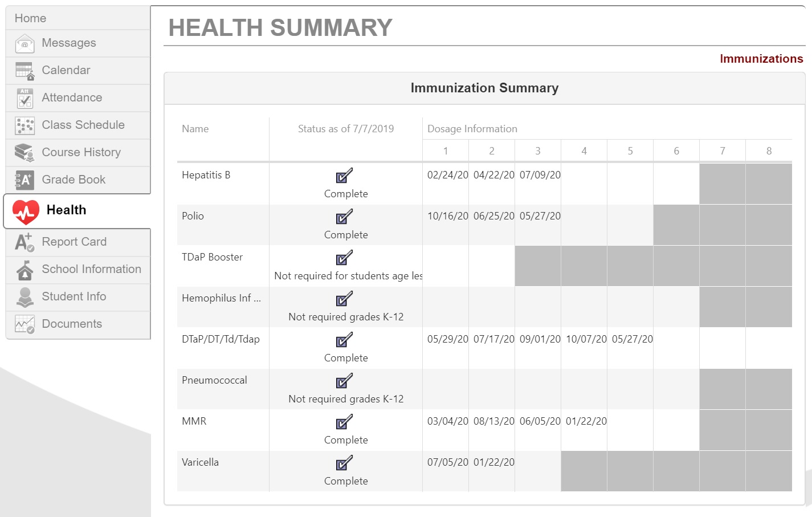Select the Class Schedule grid icon

point(25,125)
